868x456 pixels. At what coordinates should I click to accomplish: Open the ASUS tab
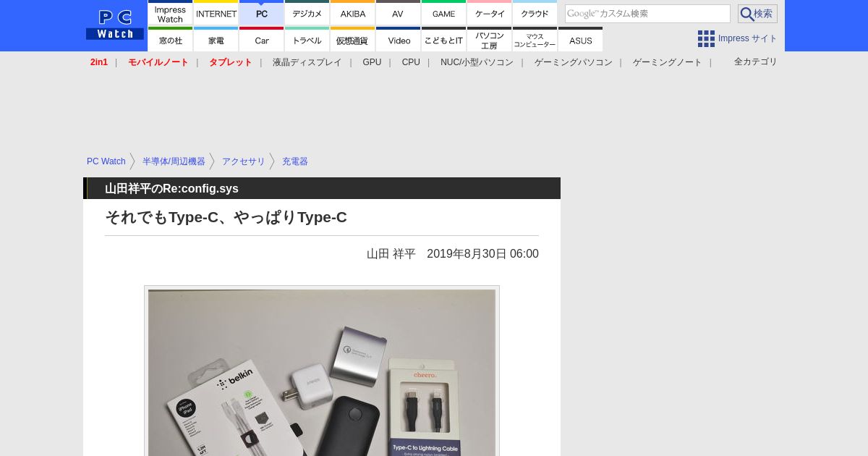pos(580,40)
